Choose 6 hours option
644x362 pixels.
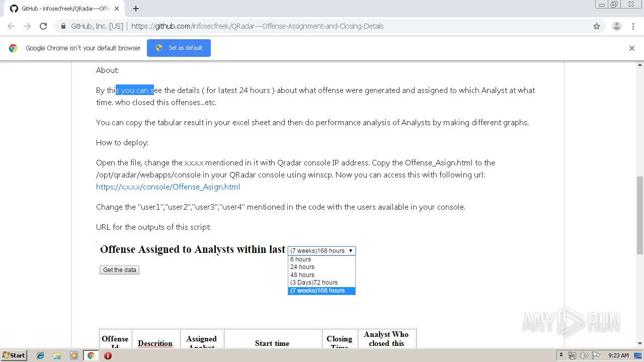pos(321,259)
